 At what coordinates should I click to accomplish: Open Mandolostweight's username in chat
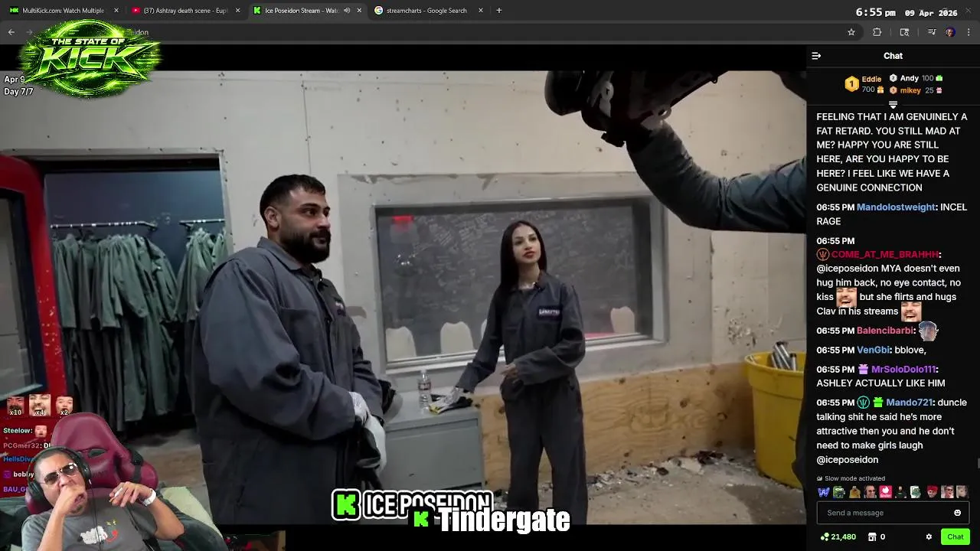(896, 207)
